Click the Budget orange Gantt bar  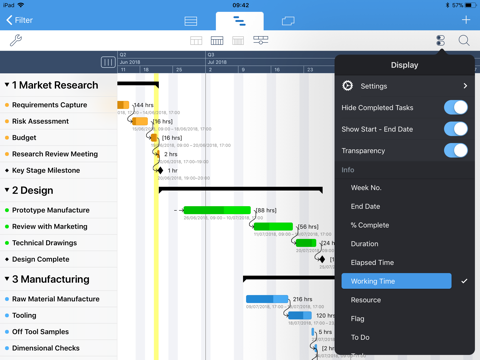pyautogui.click(x=154, y=137)
